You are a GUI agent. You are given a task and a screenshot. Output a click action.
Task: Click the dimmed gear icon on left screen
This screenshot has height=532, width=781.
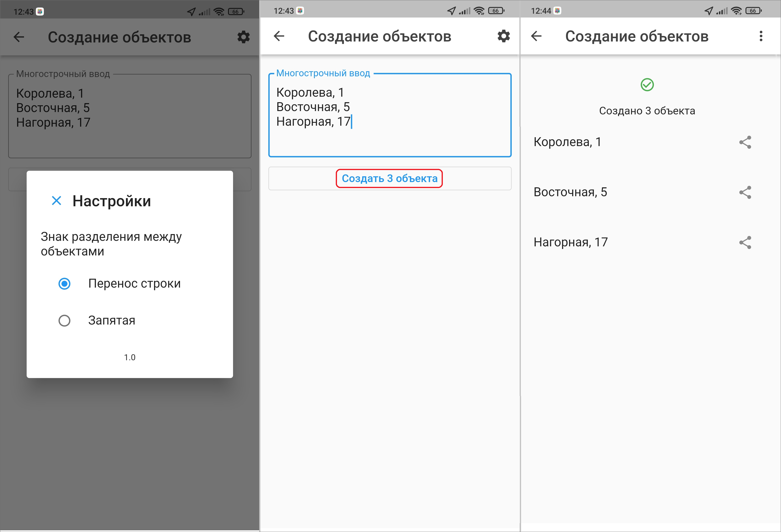click(243, 37)
